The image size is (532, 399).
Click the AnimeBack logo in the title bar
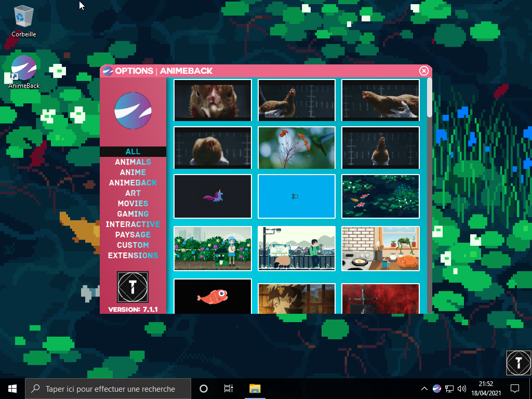tap(108, 71)
